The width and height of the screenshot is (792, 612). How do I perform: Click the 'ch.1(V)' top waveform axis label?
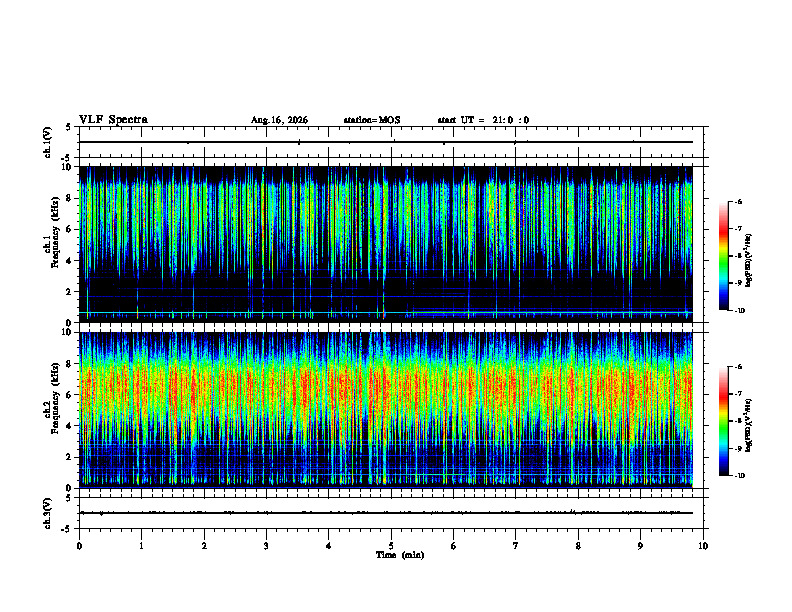pos(48,142)
